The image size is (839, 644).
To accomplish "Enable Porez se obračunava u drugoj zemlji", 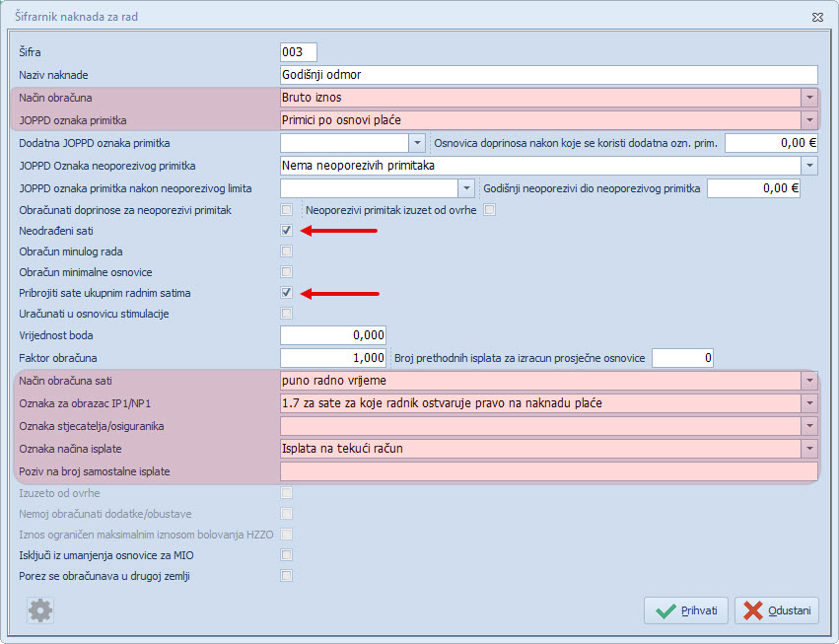I will tap(287, 576).
